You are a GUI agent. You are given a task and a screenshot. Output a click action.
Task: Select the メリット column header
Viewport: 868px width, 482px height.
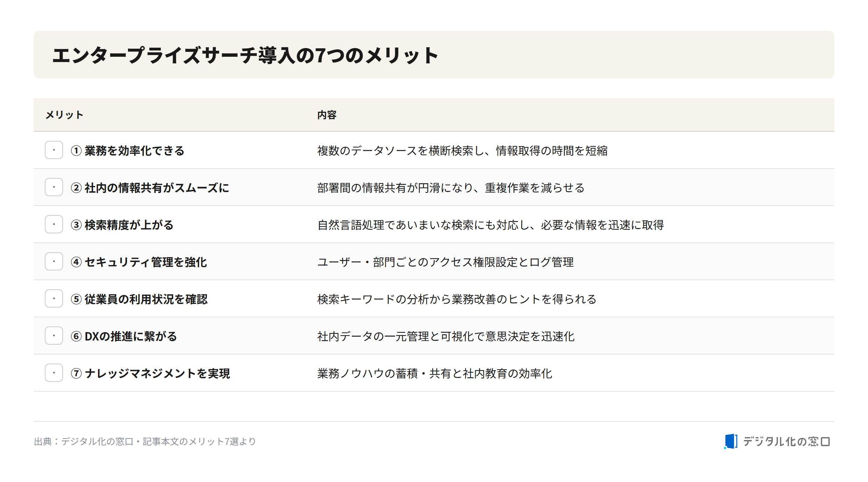coord(64,115)
